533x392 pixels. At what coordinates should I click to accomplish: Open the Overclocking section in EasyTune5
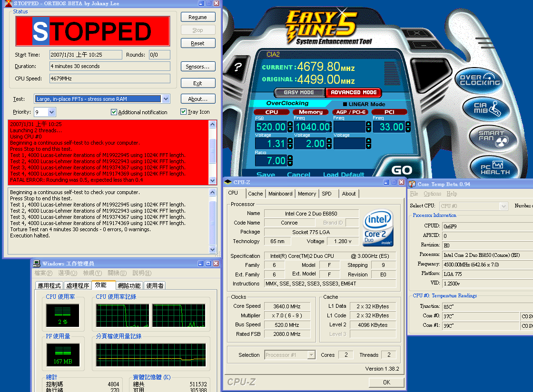[x=479, y=80]
